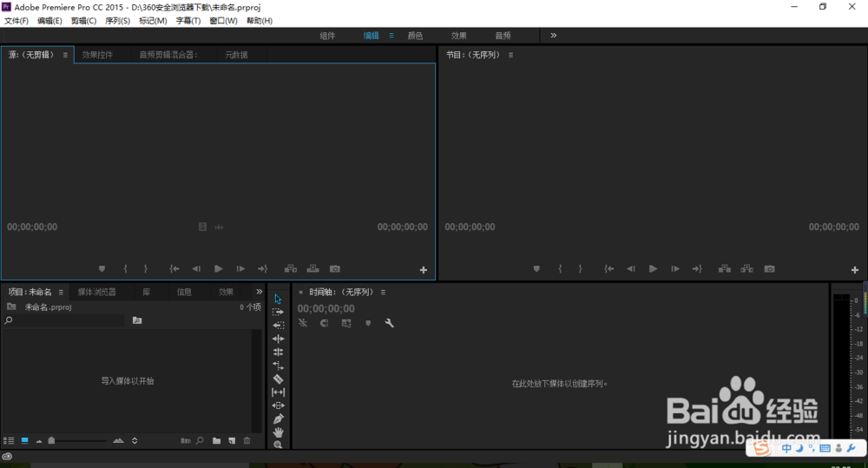Click New Item icon in Project panel
The width and height of the screenshot is (868, 468).
(232, 441)
